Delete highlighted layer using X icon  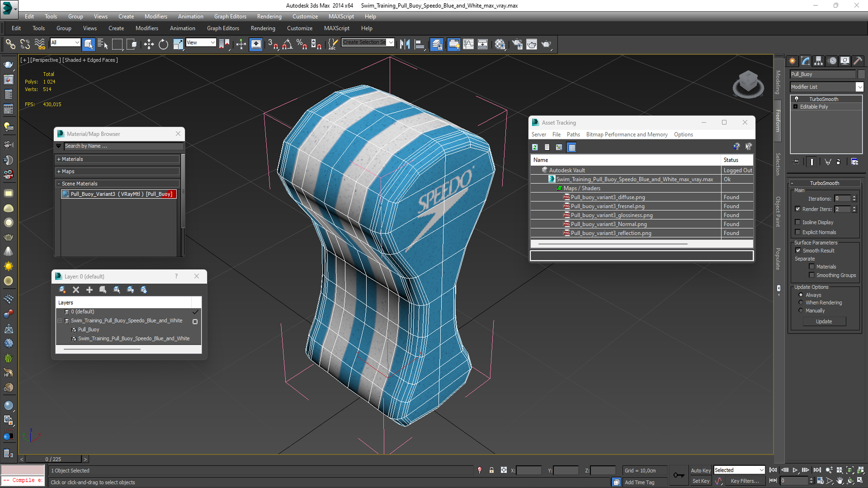point(76,290)
